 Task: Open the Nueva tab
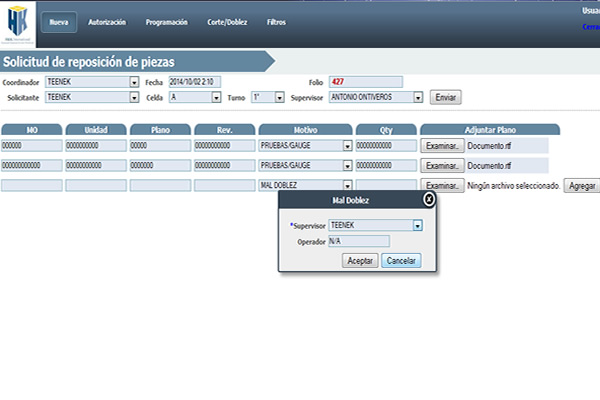pos(58,21)
